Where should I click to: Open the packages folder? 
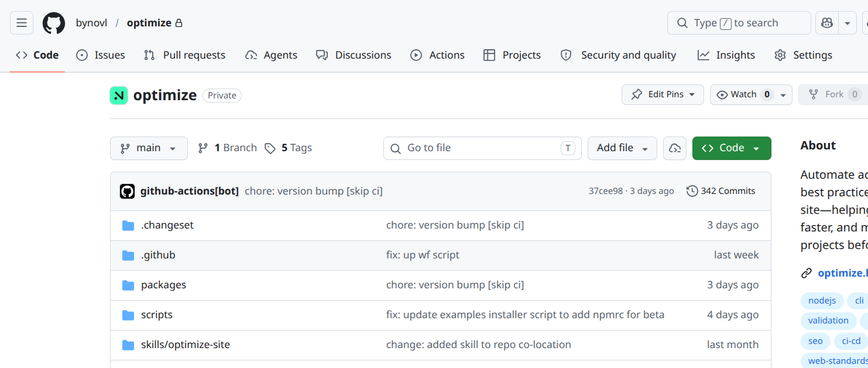click(x=163, y=285)
